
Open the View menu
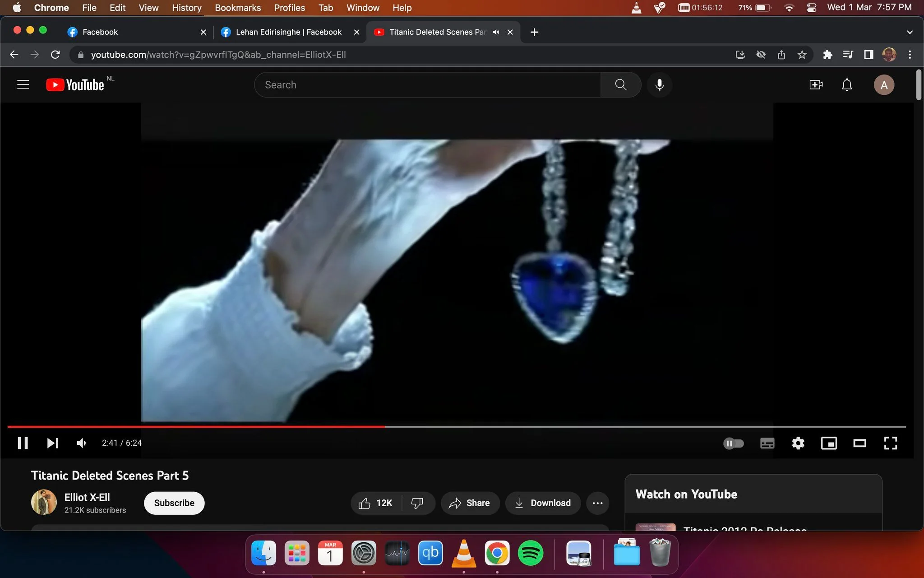coord(148,8)
